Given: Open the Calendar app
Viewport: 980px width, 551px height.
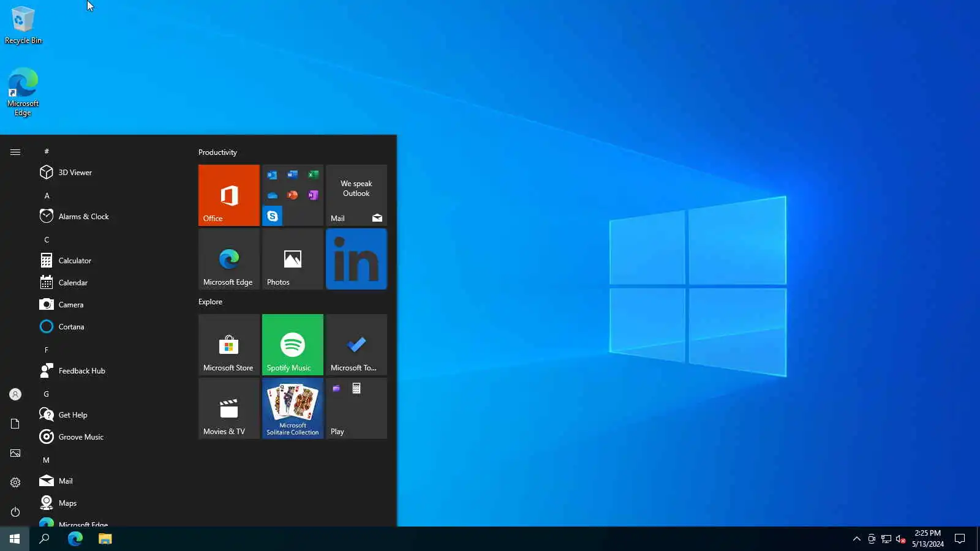Looking at the screenshot, I should [x=110, y=283].
